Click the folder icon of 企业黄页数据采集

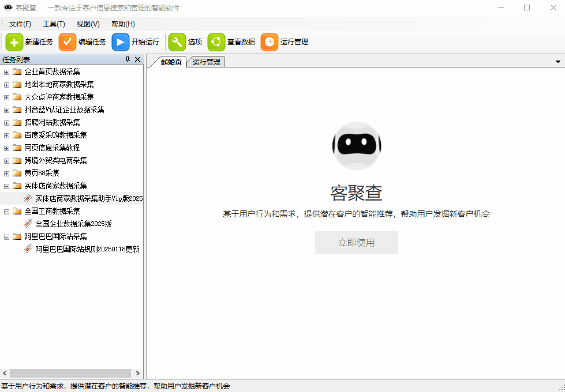pos(17,71)
